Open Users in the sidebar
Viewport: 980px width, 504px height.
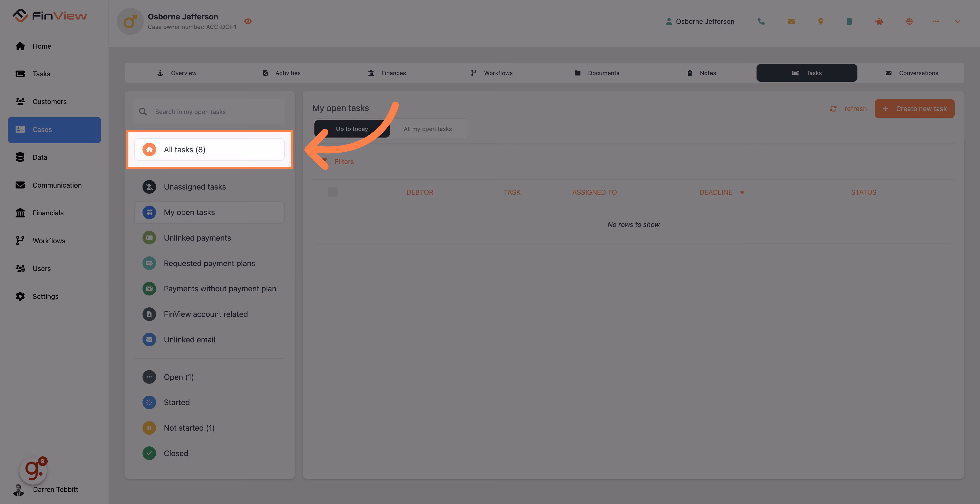tap(54, 268)
